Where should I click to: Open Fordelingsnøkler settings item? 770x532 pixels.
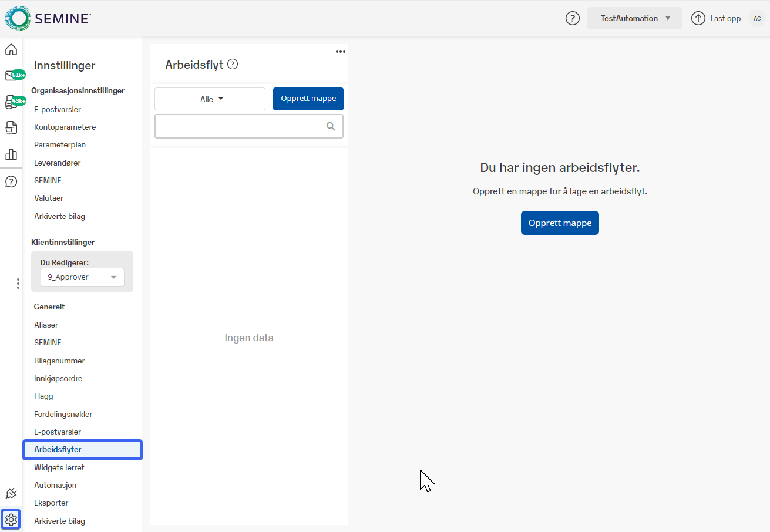63,414
